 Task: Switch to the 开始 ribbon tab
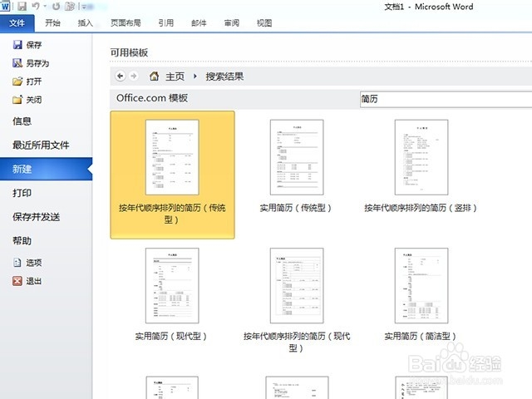(x=52, y=22)
